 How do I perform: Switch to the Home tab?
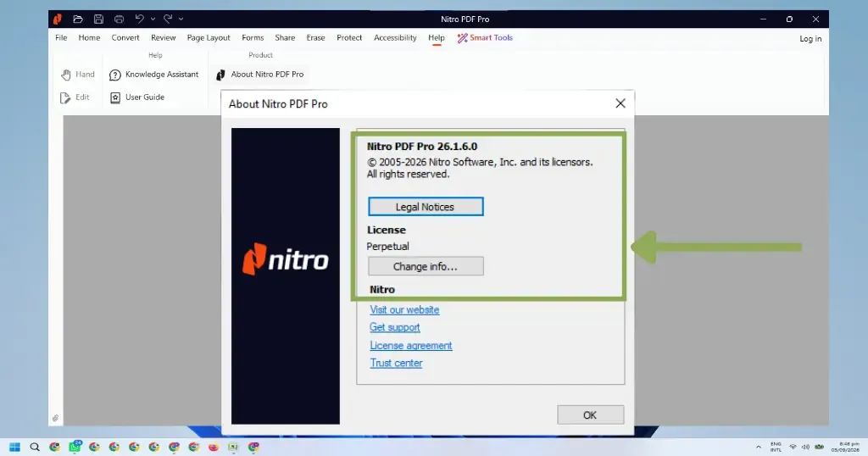89,37
